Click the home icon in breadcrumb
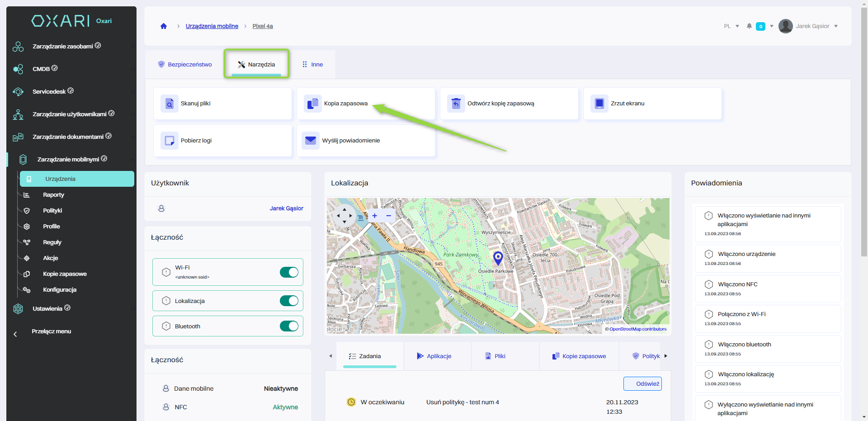The width and height of the screenshot is (868, 421). [164, 26]
